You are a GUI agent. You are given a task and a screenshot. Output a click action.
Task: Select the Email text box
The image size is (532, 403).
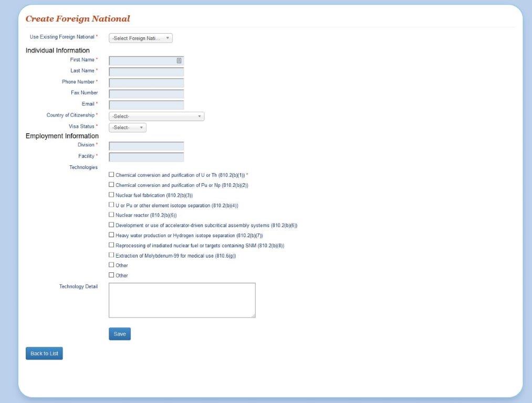tap(146, 104)
